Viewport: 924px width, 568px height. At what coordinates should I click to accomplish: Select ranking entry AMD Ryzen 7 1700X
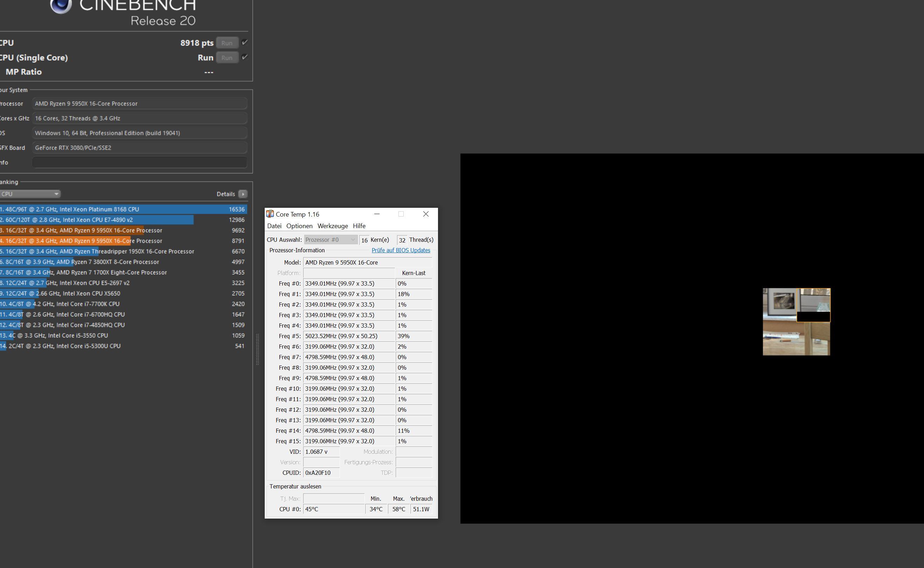[x=124, y=272]
